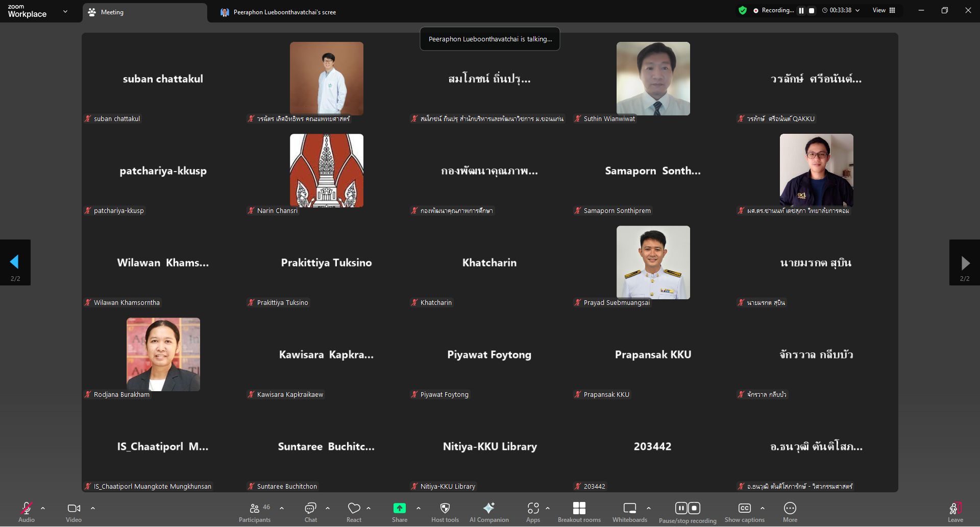
Task: Start sharing with the green Share button
Action: 399,512
